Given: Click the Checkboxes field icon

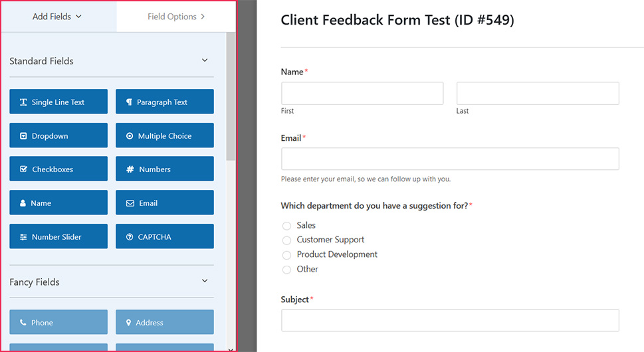Looking at the screenshot, I should tap(23, 169).
